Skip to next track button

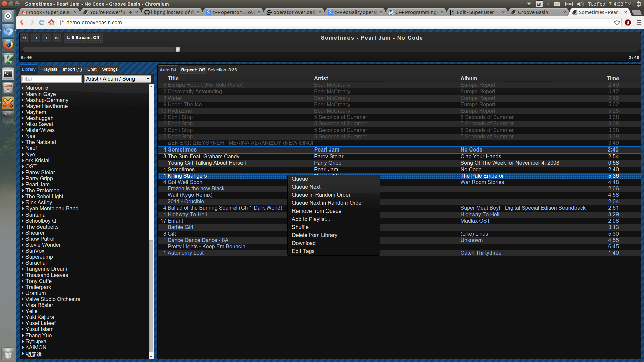point(57,38)
